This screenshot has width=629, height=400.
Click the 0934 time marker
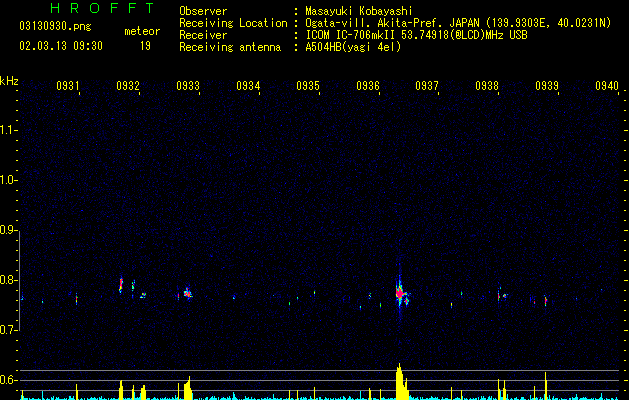(248, 85)
